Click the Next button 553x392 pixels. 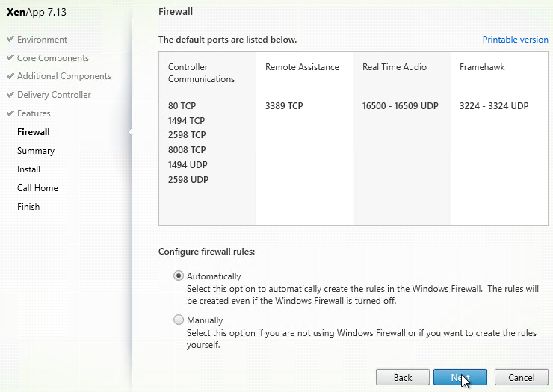click(460, 378)
